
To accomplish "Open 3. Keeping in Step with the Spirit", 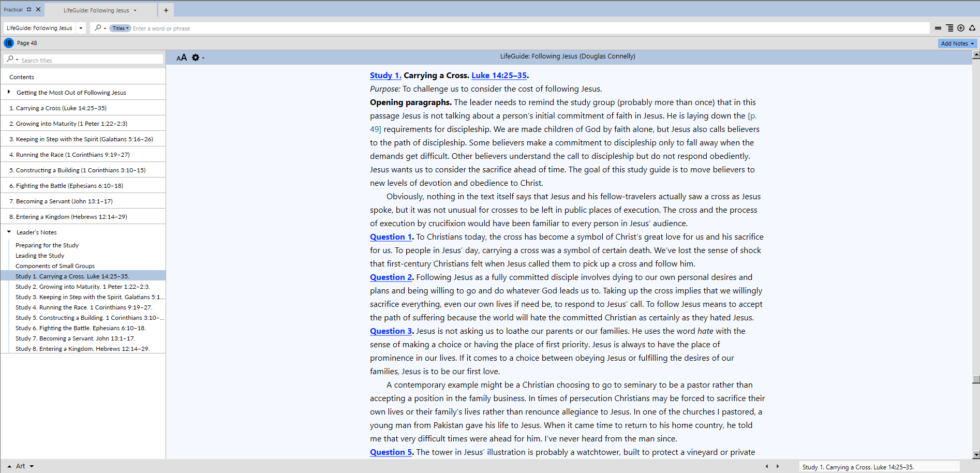I will click(83, 139).
